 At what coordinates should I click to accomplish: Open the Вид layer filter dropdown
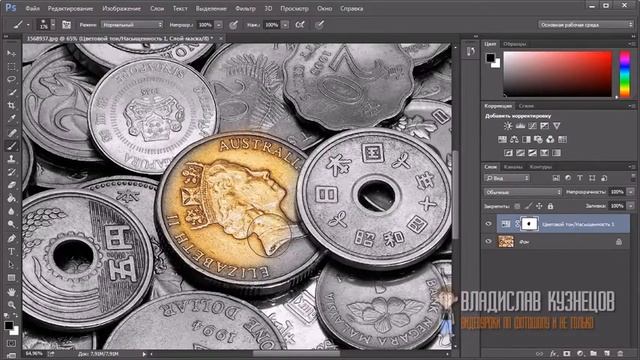[x=507, y=178]
